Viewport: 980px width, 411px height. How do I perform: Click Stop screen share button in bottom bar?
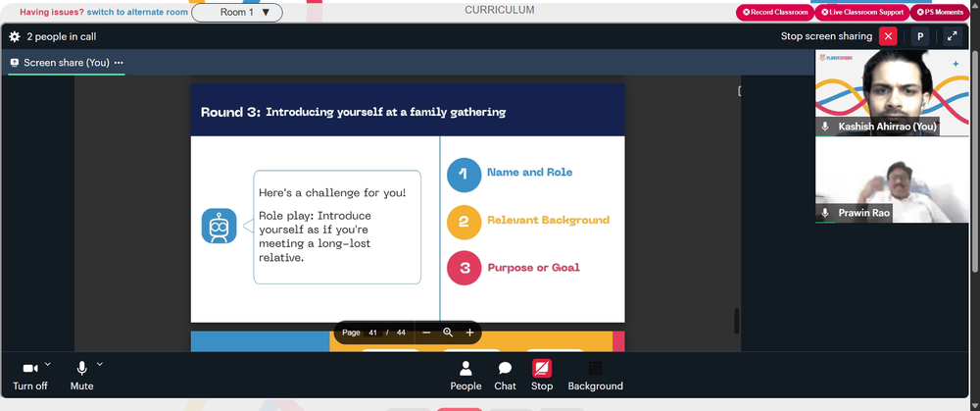pyautogui.click(x=542, y=376)
